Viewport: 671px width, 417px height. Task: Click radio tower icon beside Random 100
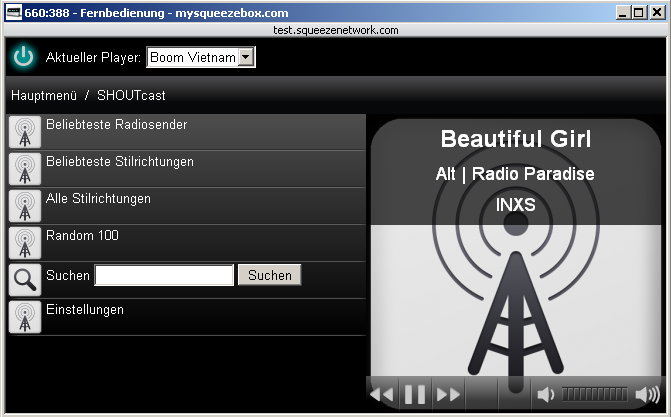(x=25, y=242)
